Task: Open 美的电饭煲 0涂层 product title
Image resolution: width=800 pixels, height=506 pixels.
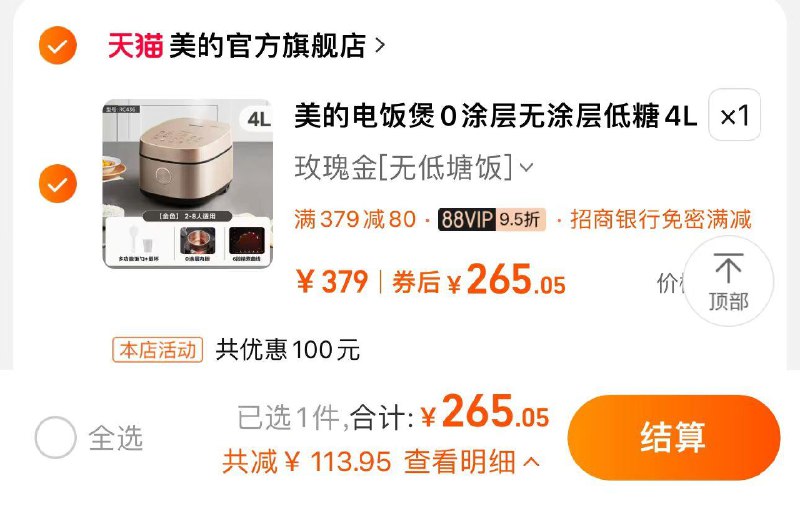Action: point(495,116)
